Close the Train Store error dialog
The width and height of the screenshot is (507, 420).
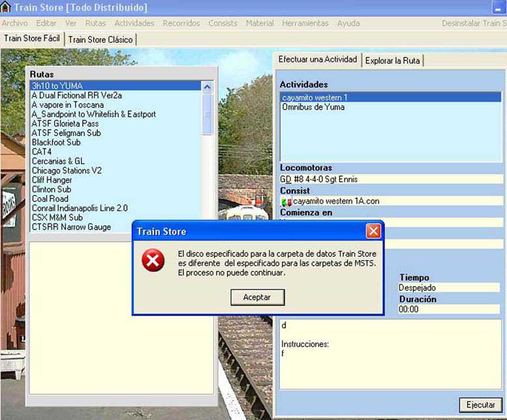pos(373,232)
